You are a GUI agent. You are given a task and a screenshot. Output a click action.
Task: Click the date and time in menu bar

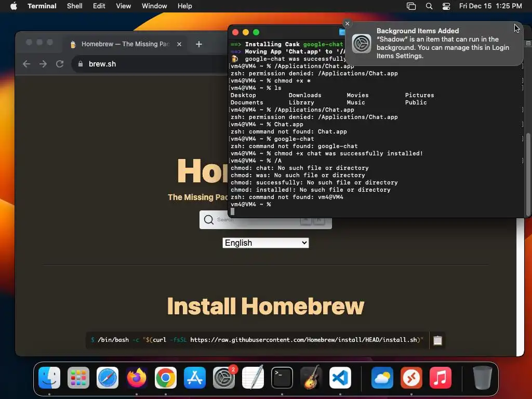pos(490,6)
